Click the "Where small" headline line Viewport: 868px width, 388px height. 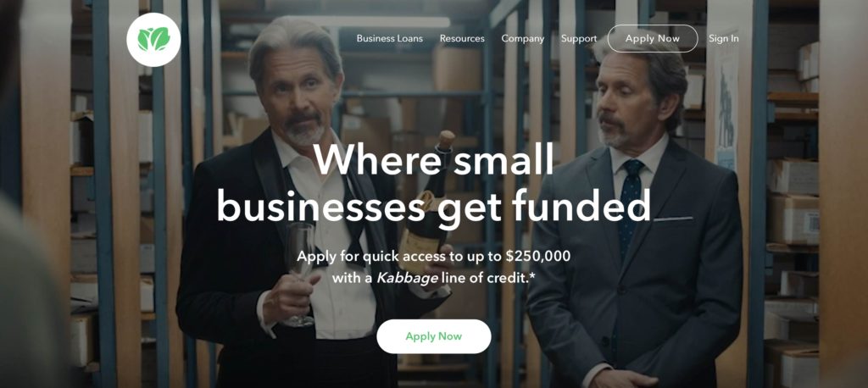pos(433,159)
